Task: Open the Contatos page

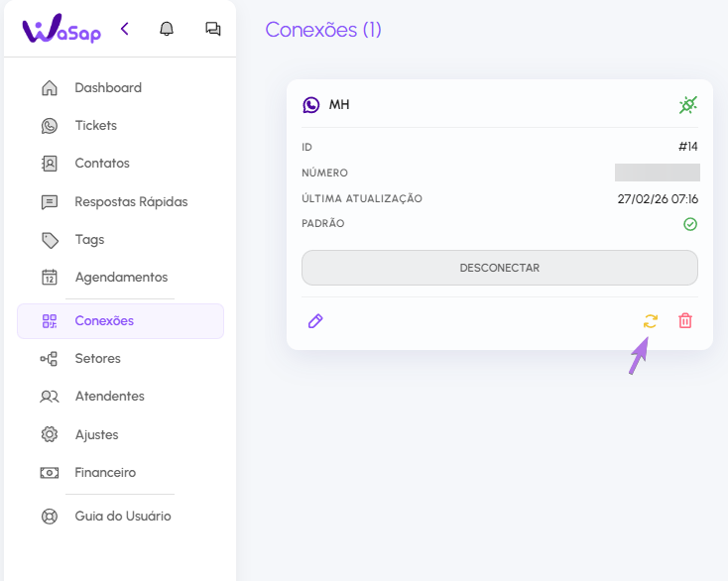Action: [x=101, y=164]
